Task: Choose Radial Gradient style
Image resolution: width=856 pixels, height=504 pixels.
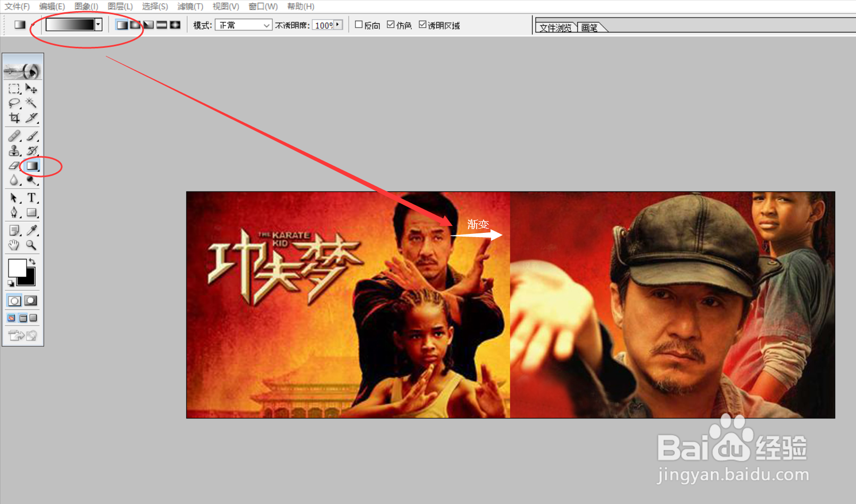Action: 135,25
